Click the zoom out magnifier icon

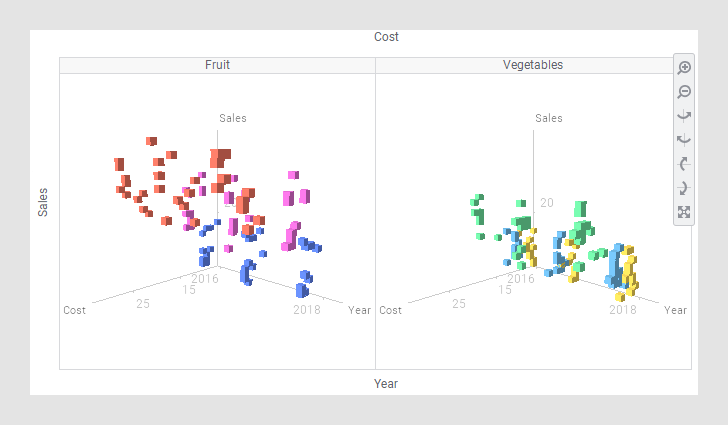(684, 92)
